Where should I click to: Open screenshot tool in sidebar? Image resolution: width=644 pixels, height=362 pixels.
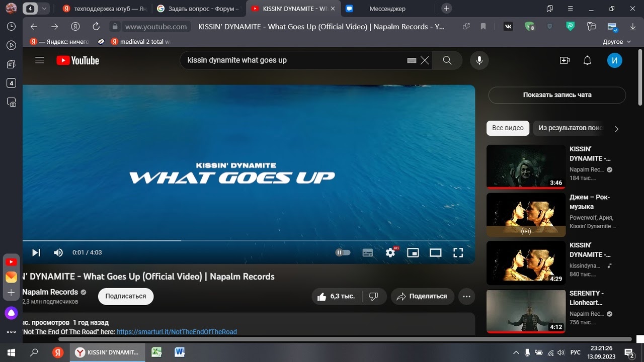(x=11, y=102)
